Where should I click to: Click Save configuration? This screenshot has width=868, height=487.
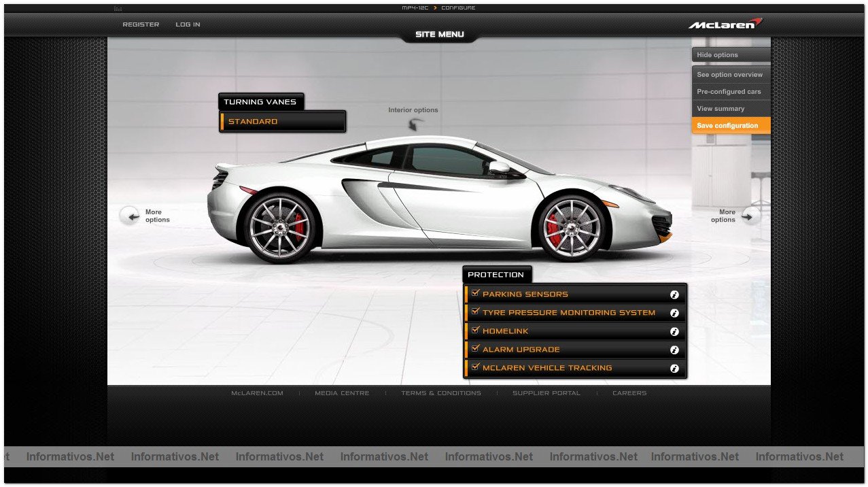(x=731, y=126)
